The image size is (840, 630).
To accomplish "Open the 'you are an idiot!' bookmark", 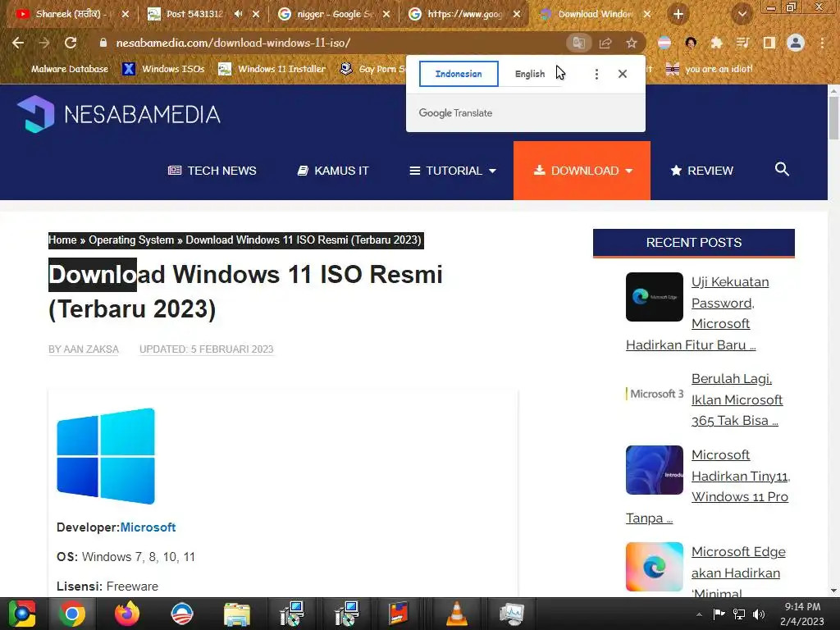I will click(710, 69).
